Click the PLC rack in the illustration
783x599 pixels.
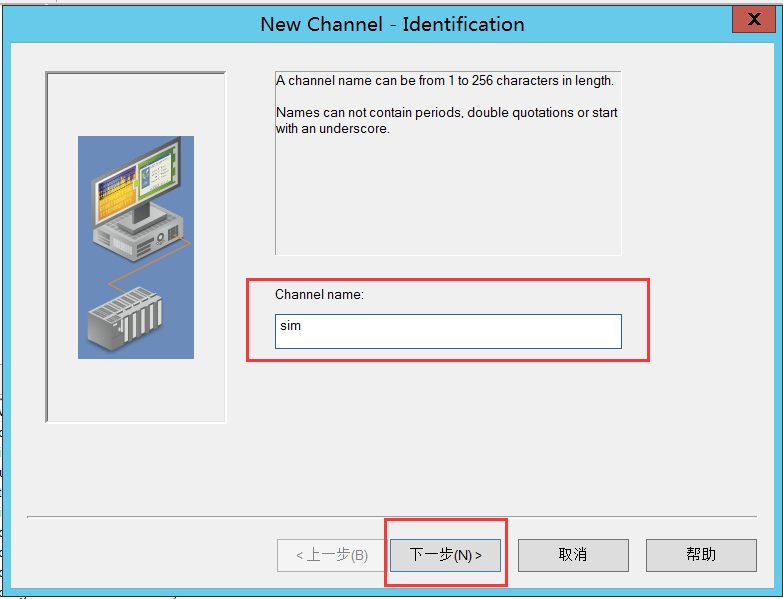(x=124, y=320)
